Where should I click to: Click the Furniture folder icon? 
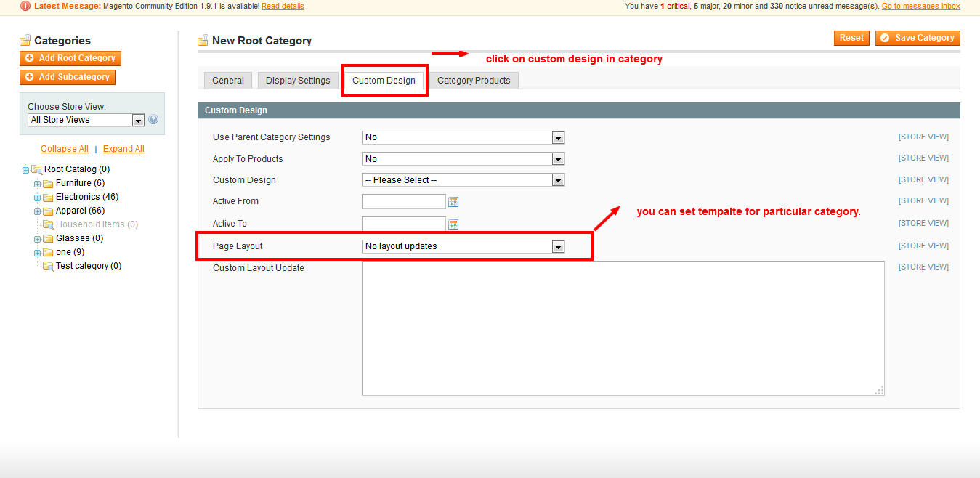[x=49, y=183]
